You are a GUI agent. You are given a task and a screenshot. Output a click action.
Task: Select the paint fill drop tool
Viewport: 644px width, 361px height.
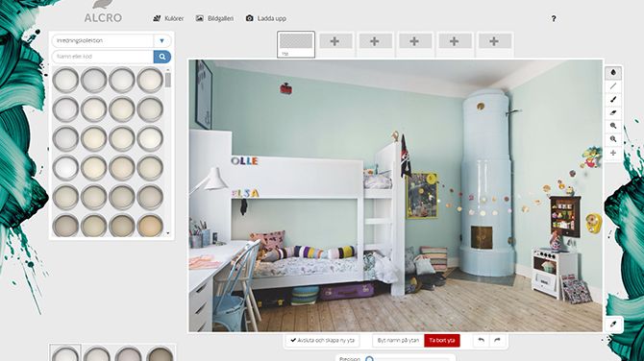tap(613, 73)
